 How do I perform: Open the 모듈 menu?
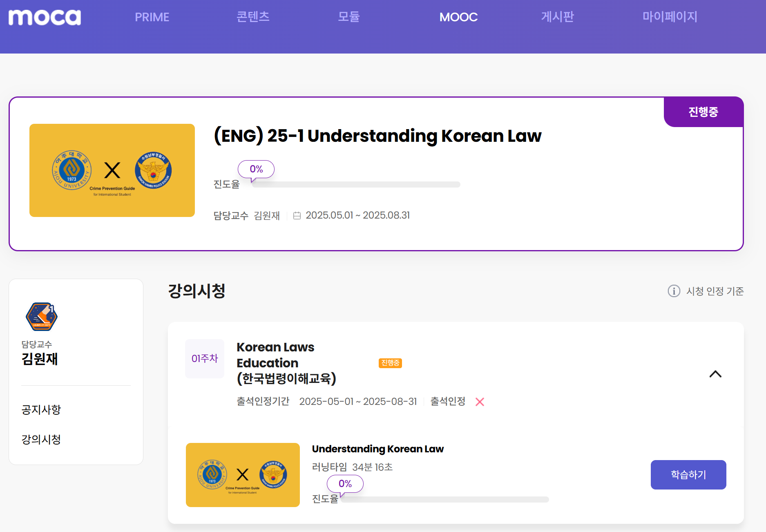point(348,17)
